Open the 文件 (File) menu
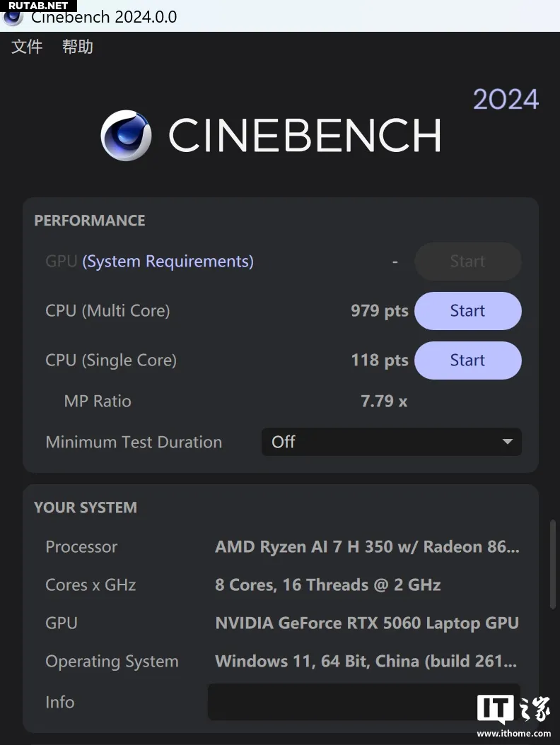The width and height of the screenshot is (560, 745). pyautogui.click(x=27, y=47)
